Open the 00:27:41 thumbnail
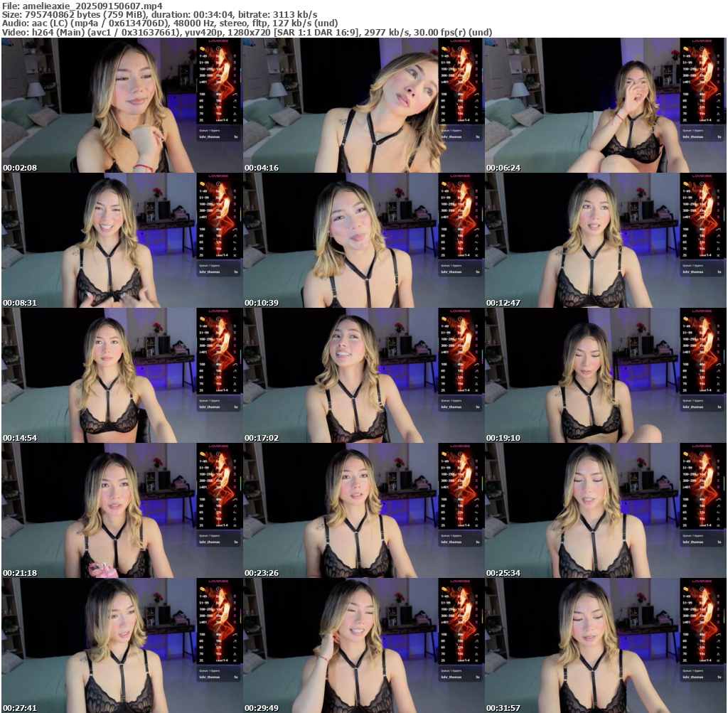728x713 pixels. tap(122, 645)
